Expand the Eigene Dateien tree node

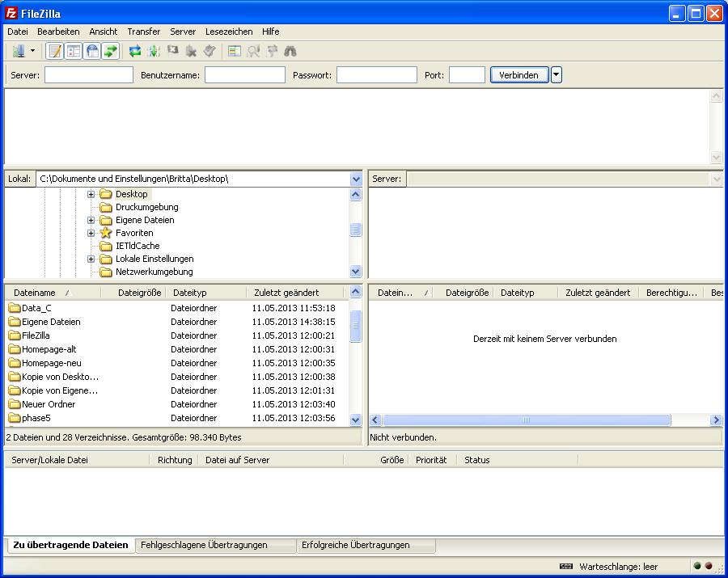[91, 221]
